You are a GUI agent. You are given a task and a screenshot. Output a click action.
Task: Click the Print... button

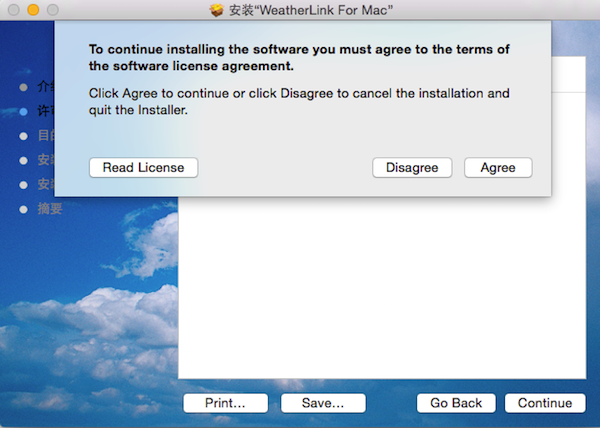225,403
